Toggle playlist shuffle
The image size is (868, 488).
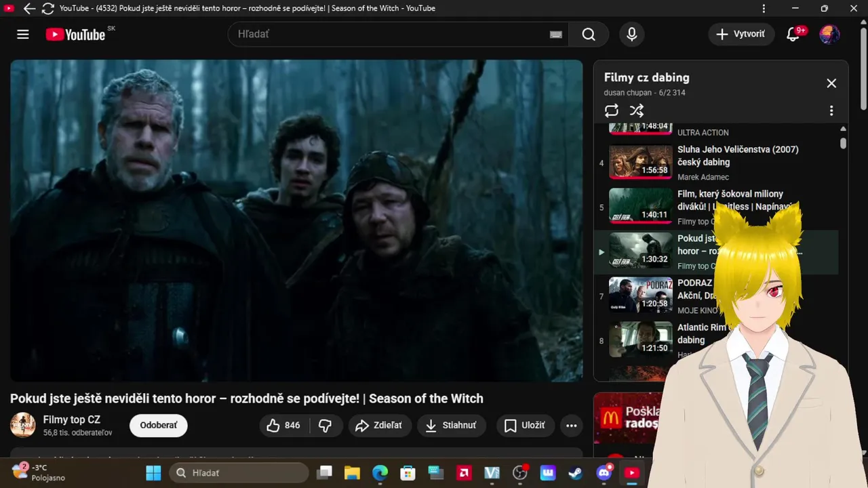tap(636, 110)
